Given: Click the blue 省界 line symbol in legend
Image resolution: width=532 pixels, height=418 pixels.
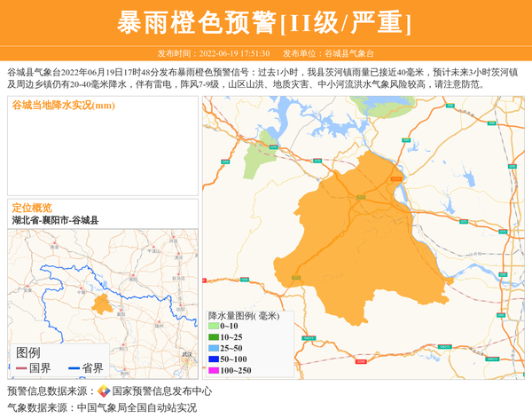Looking at the screenshot, I should coord(73,368).
